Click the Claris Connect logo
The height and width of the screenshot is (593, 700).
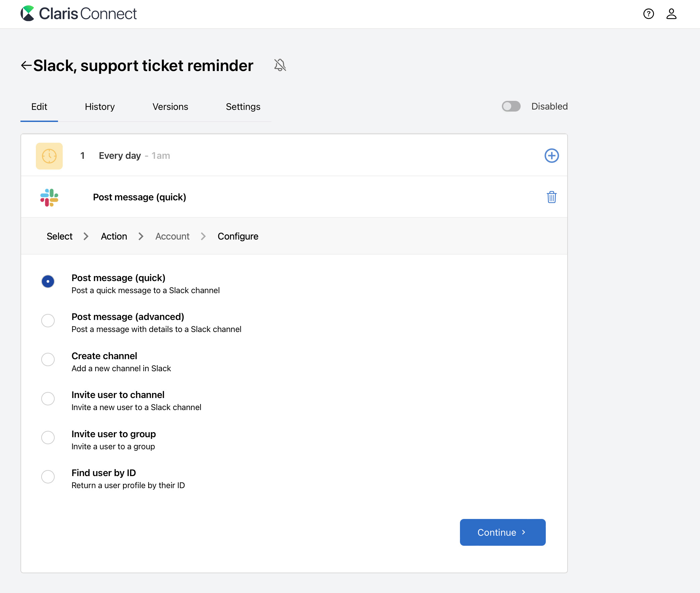click(78, 14)
